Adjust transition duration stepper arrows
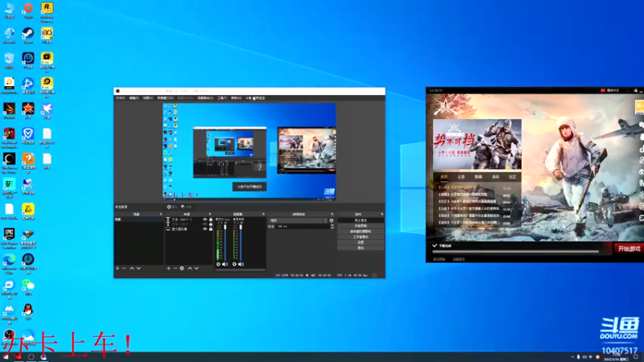The height and width of the screenshot is (362, 644). pos(332,226)
